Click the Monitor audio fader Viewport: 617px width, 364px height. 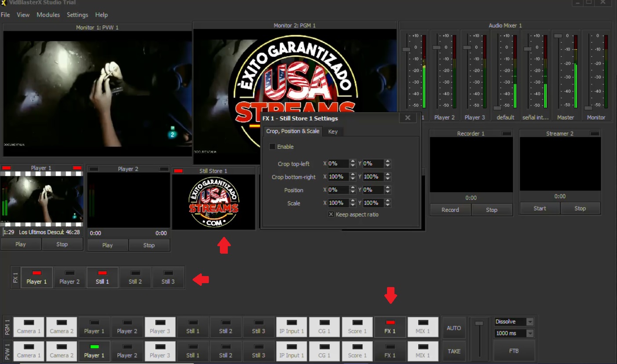(588, 108)
